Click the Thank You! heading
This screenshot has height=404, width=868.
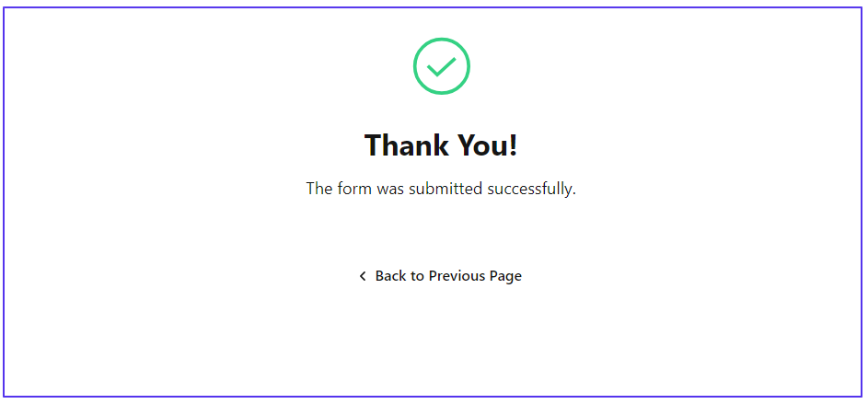click(441, 145)
